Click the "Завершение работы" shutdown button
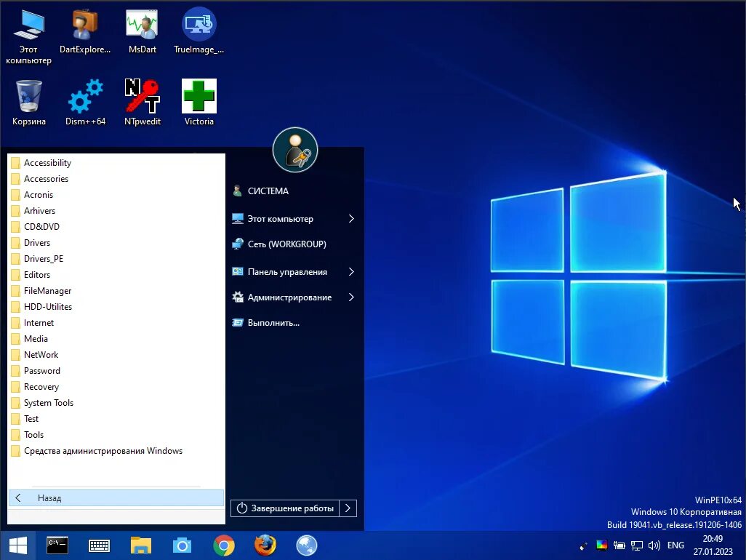Viewport: 746px width, 560px height. pyautogui.click(x=285, y=508)
